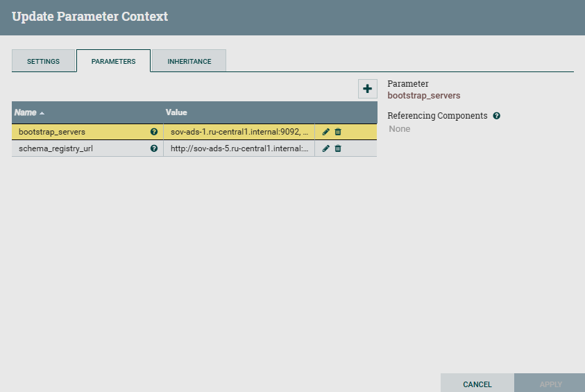
Task: Select the bootstrap_servers row name
Action: coord(52,132)
